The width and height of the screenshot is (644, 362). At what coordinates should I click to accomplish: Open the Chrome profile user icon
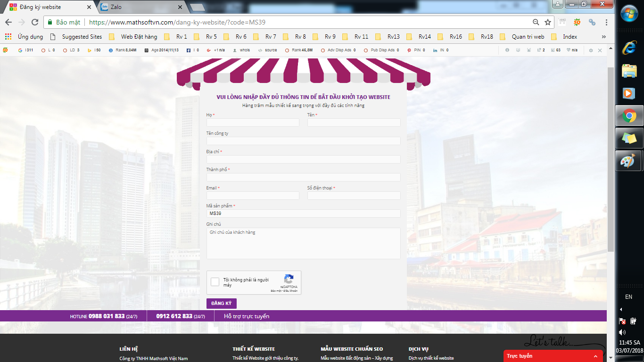pos(558,4)
